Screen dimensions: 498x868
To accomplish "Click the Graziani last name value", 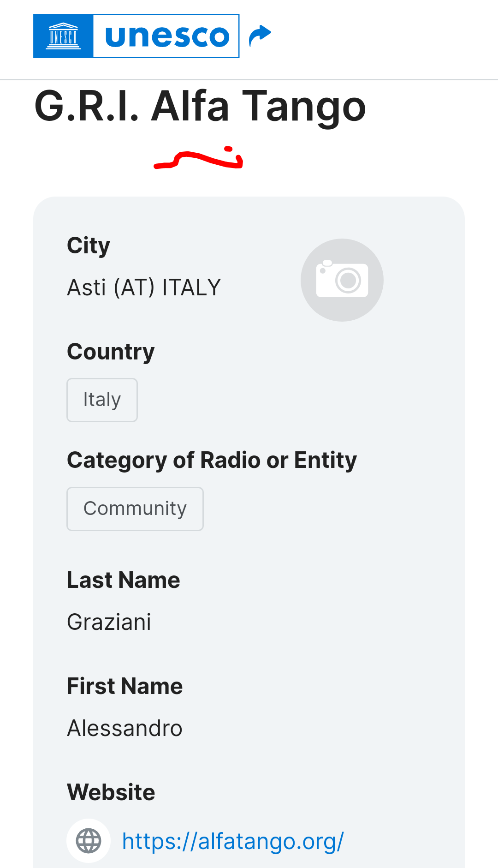I will [109, 622].
